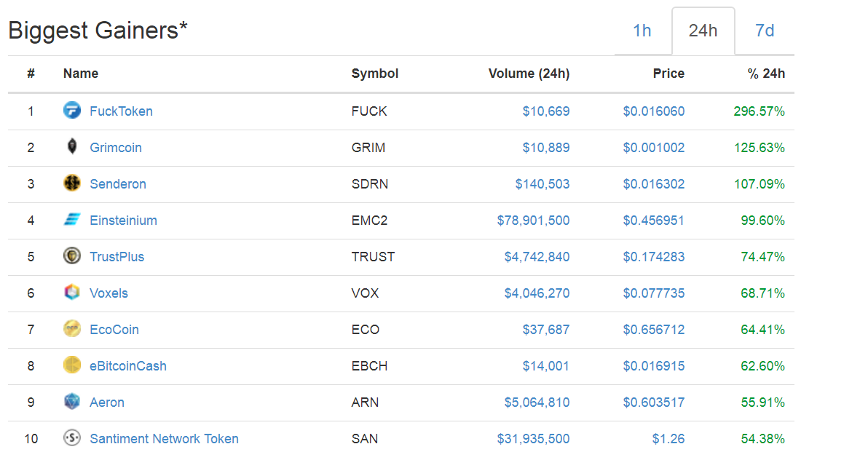Click the EcoCoin logo icon
This screenshot has height=452, width=868.
(x=72, y=328)
